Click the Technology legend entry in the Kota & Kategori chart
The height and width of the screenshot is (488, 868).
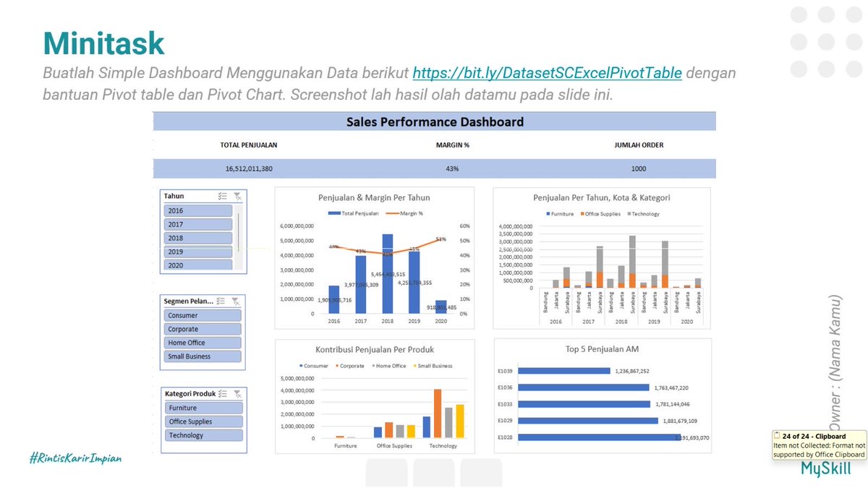pyautogui.click(x=644, y=214)
